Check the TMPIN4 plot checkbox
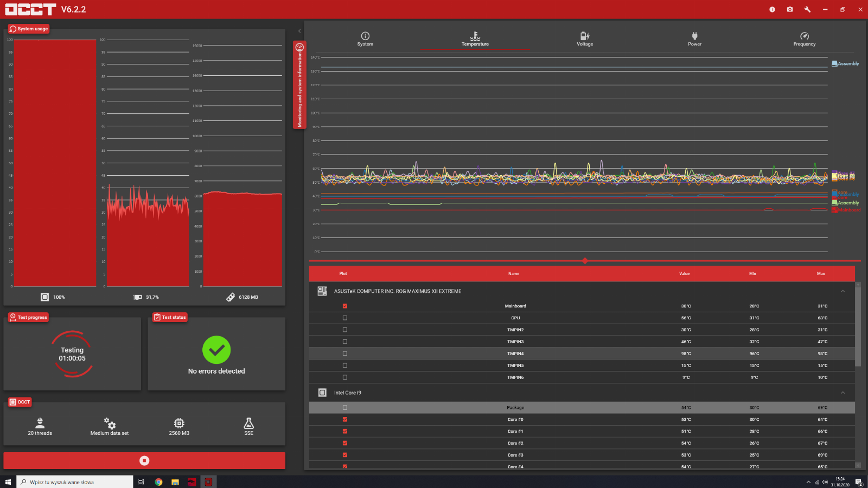 coord(345,354)
